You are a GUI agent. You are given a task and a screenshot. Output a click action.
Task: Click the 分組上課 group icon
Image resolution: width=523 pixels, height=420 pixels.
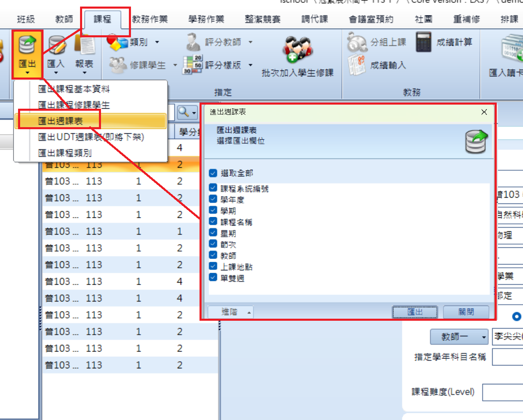[357, 42]
